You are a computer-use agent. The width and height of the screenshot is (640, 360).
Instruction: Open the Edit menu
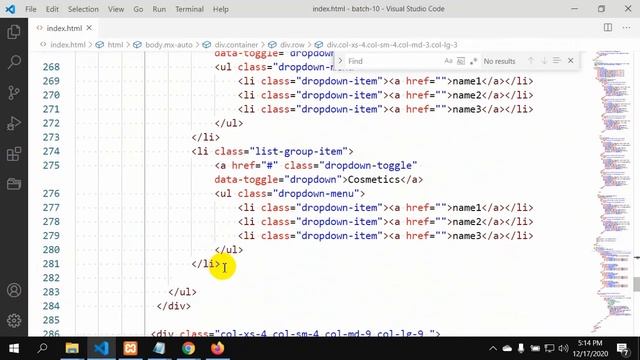(52, 9)
